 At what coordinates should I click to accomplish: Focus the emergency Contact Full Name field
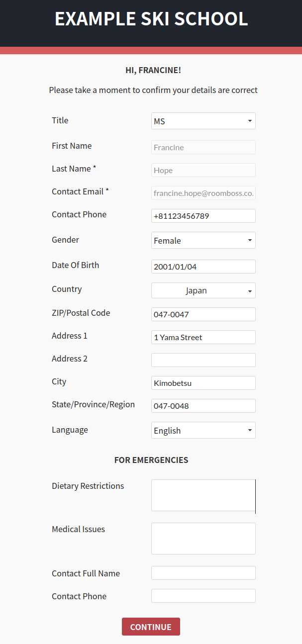[x=203, y=573]
